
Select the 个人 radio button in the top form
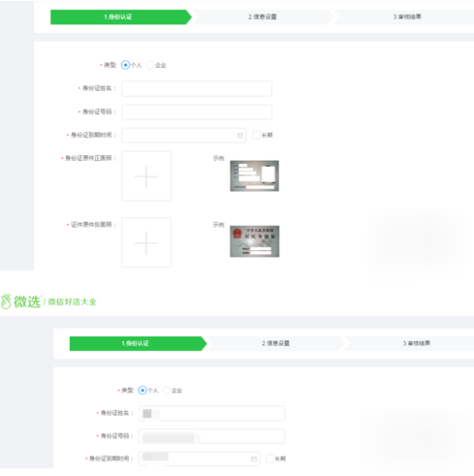pos(125,65)
